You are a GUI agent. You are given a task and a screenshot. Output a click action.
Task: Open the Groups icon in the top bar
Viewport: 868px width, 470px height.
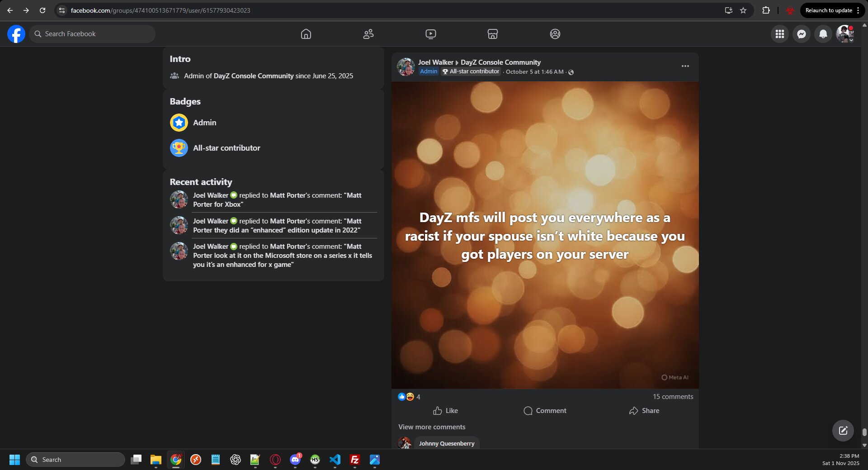[555, 34]
